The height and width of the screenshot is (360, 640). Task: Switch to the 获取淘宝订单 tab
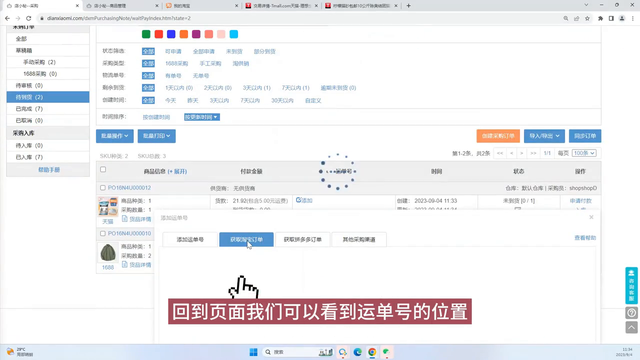coord(247,239)
